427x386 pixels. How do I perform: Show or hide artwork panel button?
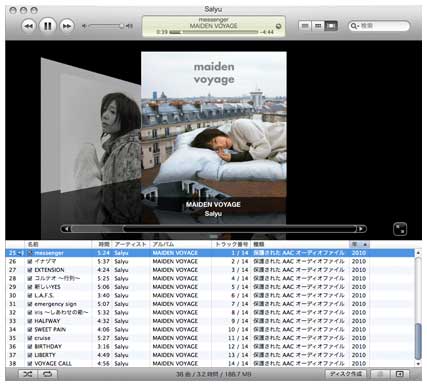point(400,374)
